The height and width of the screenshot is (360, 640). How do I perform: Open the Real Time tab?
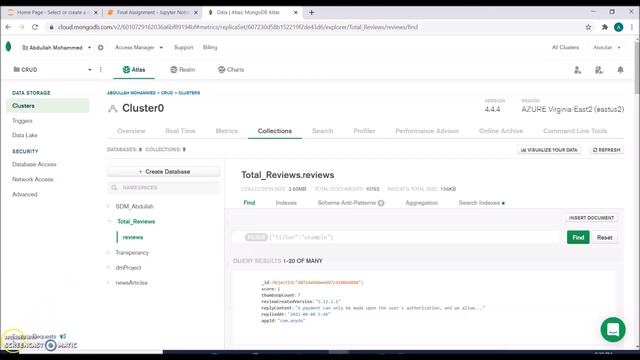click(180, 131)
